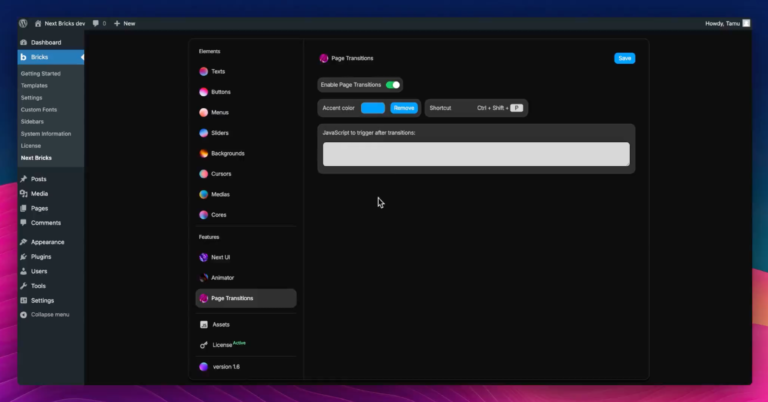Select the Bricks menu in the sidebar
Image resolution: width=768 pixels, height=402 pixels.
[51, 57]
